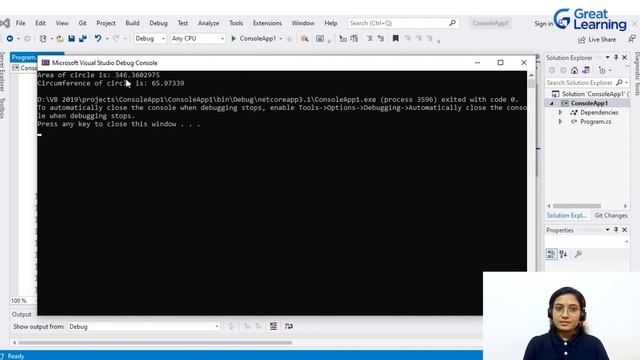
Task: Click the Property Pages wrench icon
Action: pos(578,254)
